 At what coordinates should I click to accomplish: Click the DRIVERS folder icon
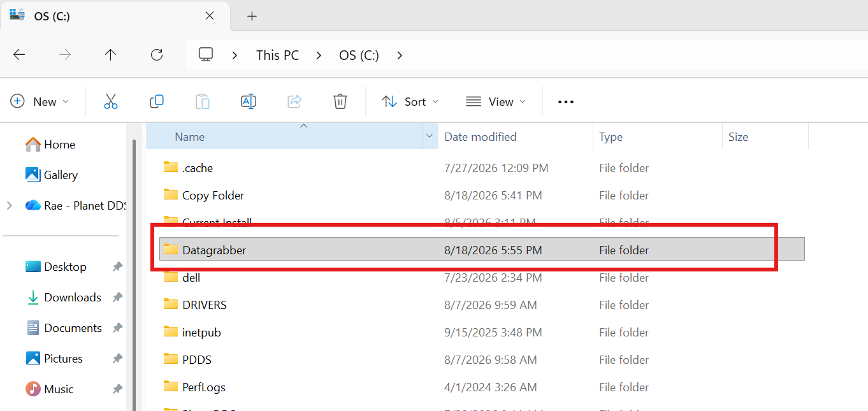171,305
